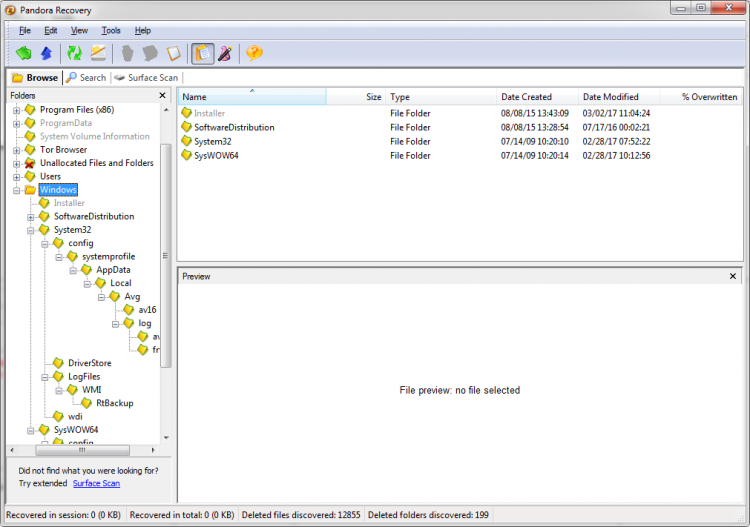This screenshot has height=527, width=750.
Task: Click folder tree scrollbar down arrow
Action: pos(166,438)
